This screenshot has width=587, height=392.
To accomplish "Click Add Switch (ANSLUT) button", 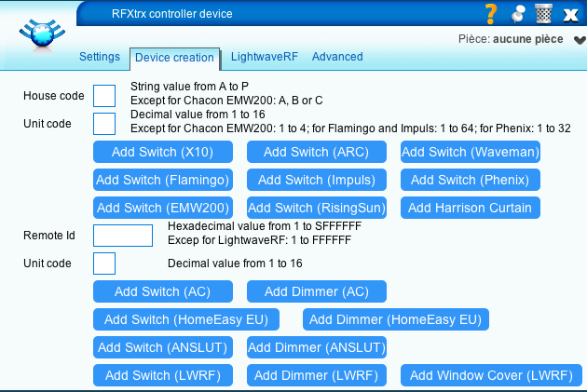I will tap(163, 347).
